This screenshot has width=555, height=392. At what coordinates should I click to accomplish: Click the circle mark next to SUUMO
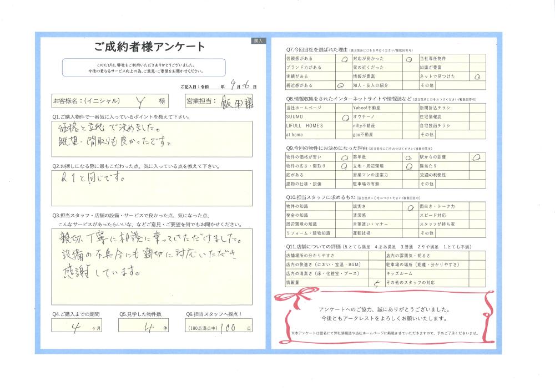click(344, 118)
